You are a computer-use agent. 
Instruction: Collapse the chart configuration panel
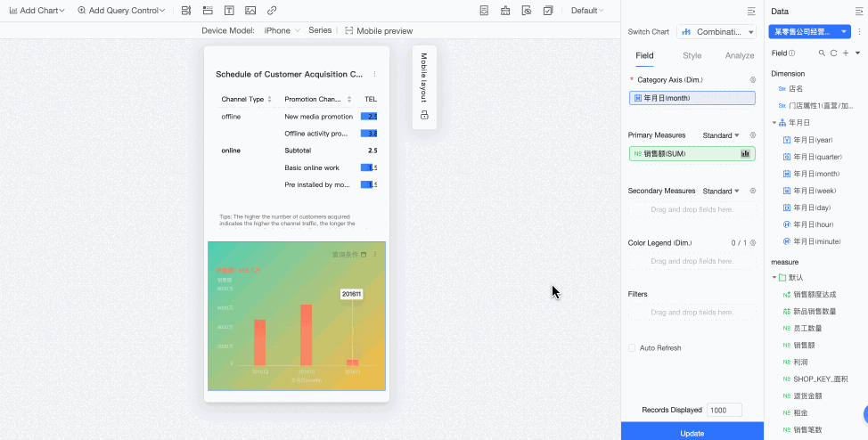coord(750,11)
